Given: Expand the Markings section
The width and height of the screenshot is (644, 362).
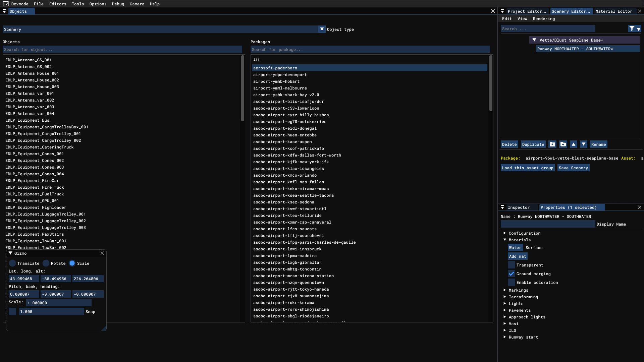Looking at the screenshot, I should (x=504, y=290).
